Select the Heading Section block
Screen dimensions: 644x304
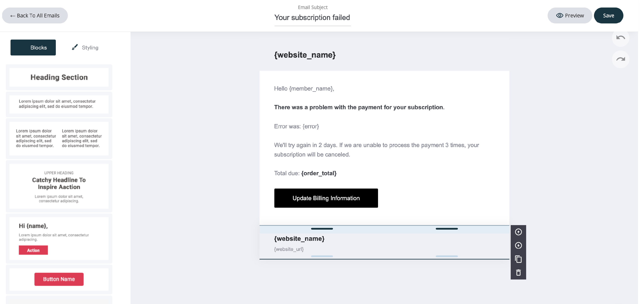[59, 77]
